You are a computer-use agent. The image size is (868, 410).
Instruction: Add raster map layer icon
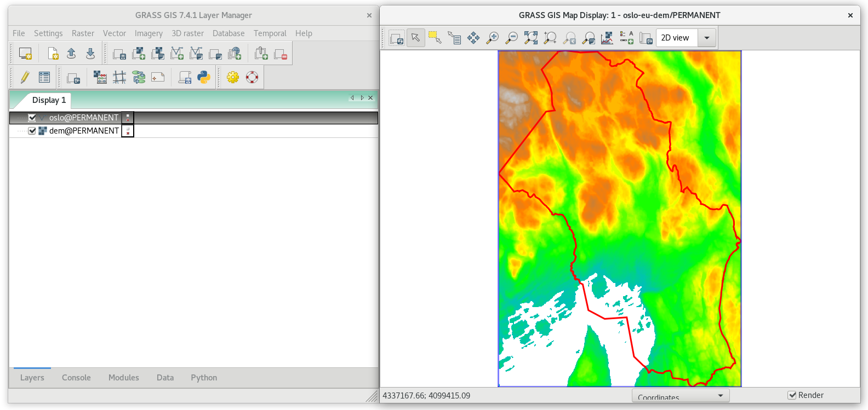tap(139, 53)
